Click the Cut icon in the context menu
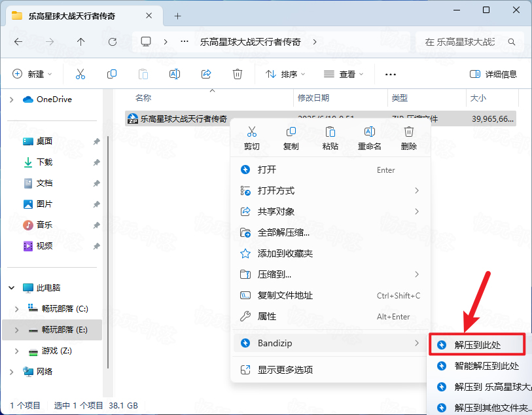Screen dimensions: 532x415 [x=252, y=132]
